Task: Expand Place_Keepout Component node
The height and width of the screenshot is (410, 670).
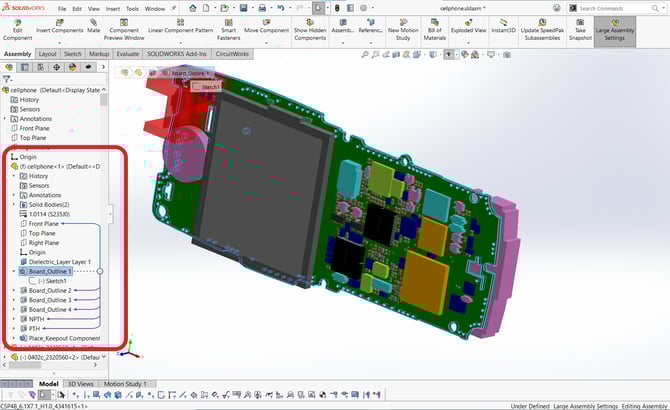Action: (x=14, y=338)
